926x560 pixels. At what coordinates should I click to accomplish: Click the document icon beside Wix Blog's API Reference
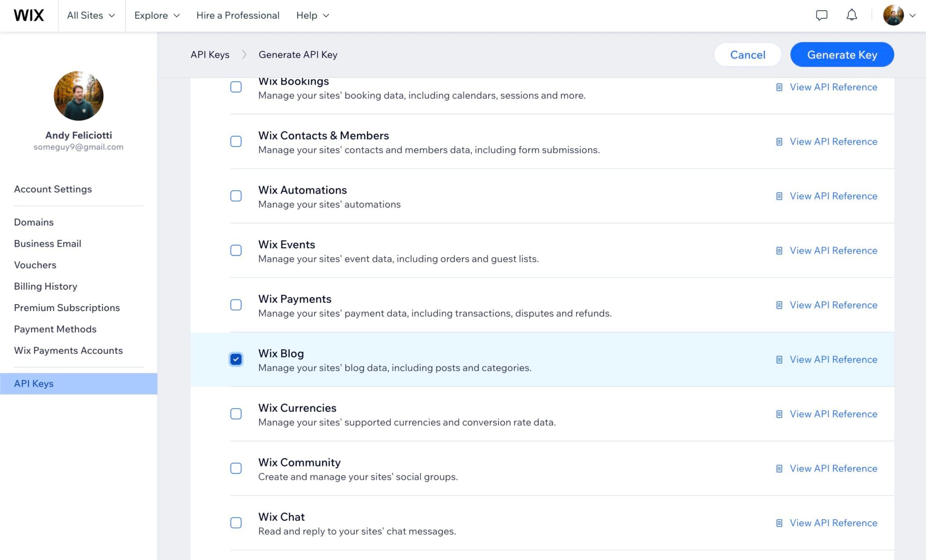click(779, 360)
